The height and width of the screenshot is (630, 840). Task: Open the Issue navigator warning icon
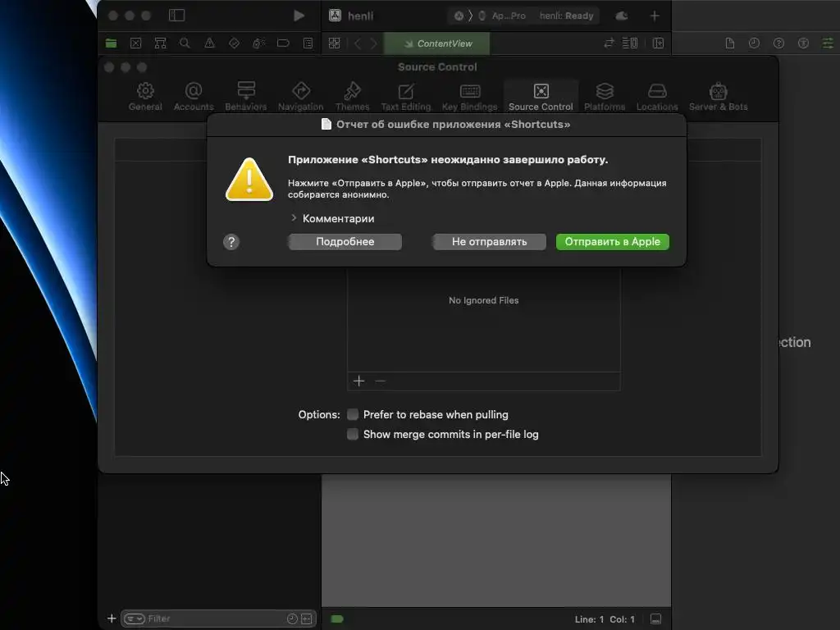(x=209, y=43)
